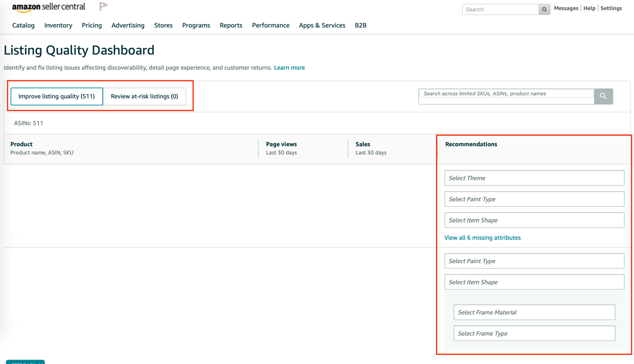Open the Select Item Shape dropdown
The image size is (634, 364).
(534, 220)
